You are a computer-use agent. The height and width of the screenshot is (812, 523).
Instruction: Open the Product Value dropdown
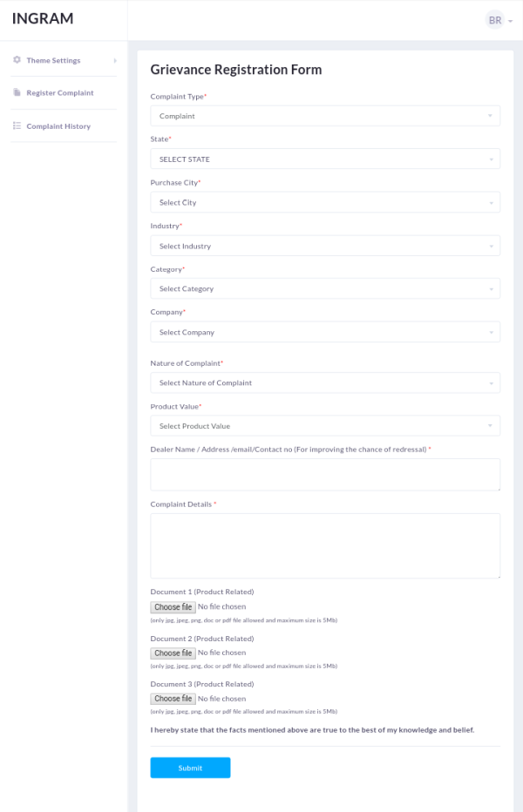click(325, 426)
